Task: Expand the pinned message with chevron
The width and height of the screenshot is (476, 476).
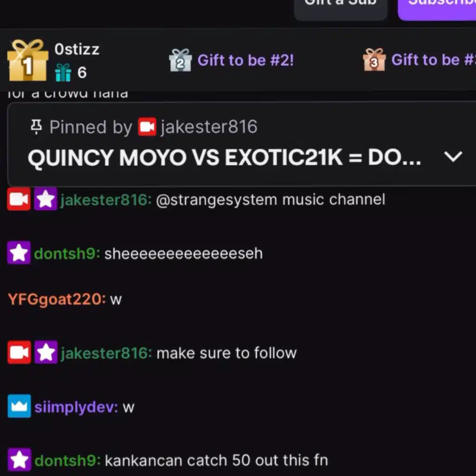Action: (x=453, y=157)
